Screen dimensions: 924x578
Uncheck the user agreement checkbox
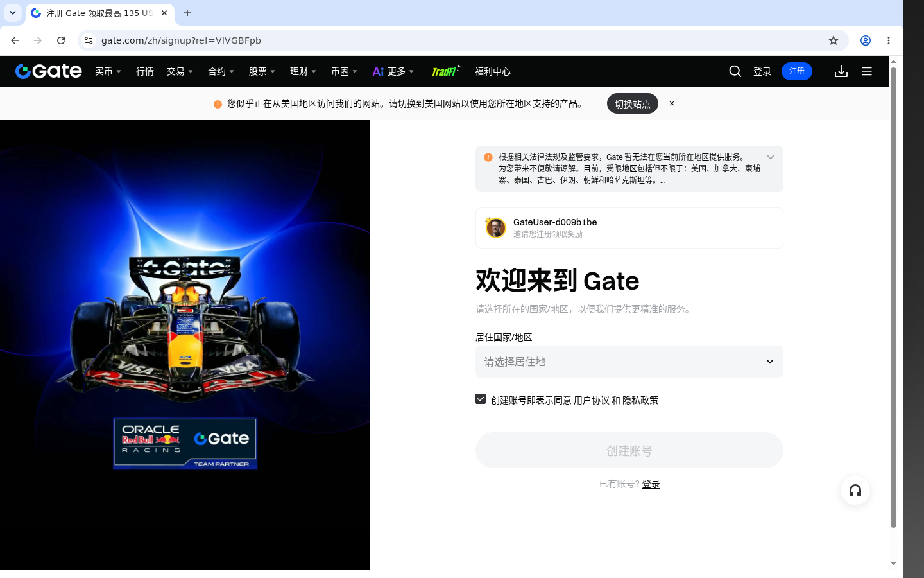[481, 399]
